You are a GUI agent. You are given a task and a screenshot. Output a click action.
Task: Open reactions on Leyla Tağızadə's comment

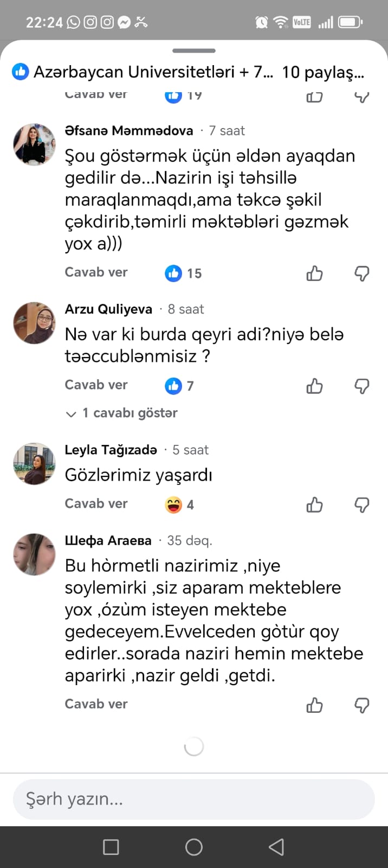point(179,505)
